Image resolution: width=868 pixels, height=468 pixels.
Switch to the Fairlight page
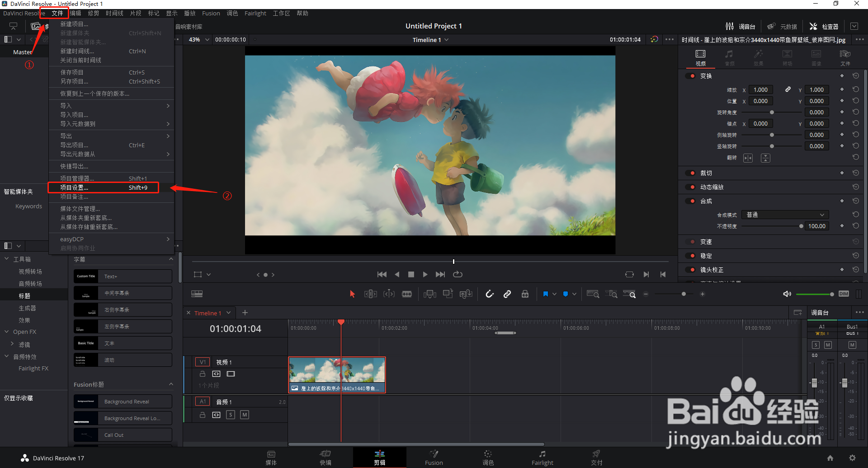point(542,458)
